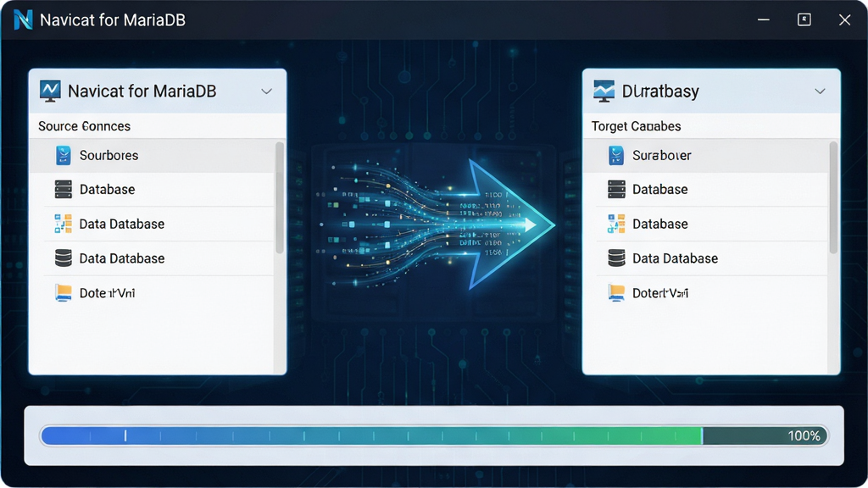Click the transfer progress bar
This screenshot has height=488, width=868.
(434, 436)
